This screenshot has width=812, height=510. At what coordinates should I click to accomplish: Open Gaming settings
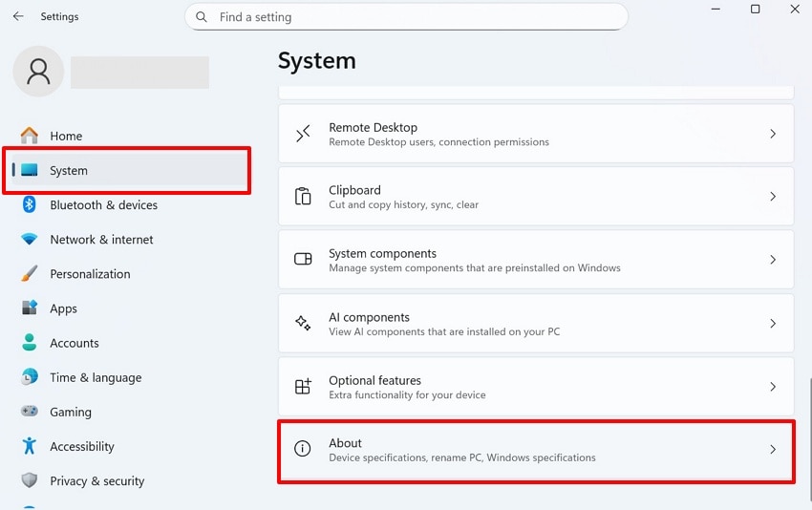(130, 412)
